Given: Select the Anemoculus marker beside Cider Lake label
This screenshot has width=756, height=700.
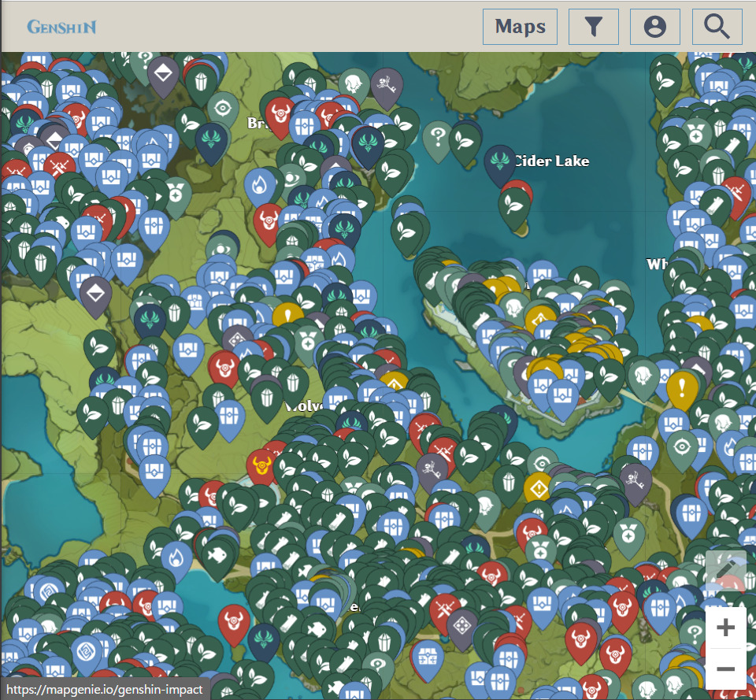Looking at the screenshot, I should pyautogui.click(x=500, y=164).
